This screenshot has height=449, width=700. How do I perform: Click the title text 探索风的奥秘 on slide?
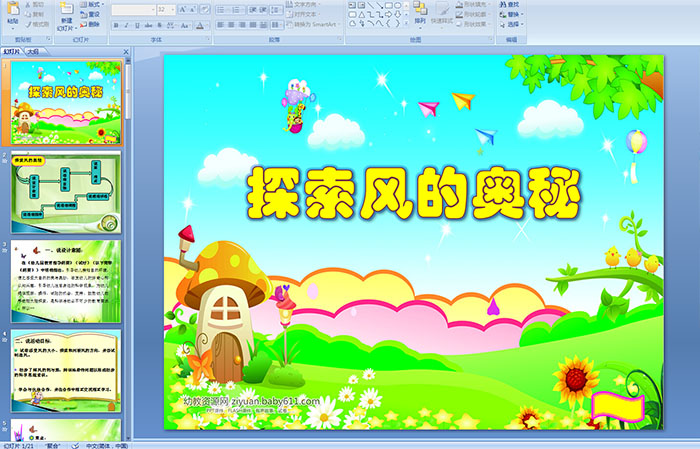click(413, 193)
